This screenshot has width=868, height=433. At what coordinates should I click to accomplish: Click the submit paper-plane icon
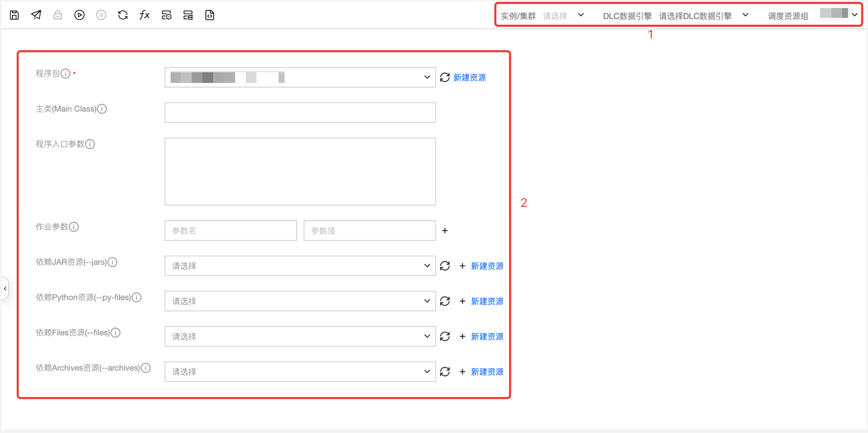[36, 15]
